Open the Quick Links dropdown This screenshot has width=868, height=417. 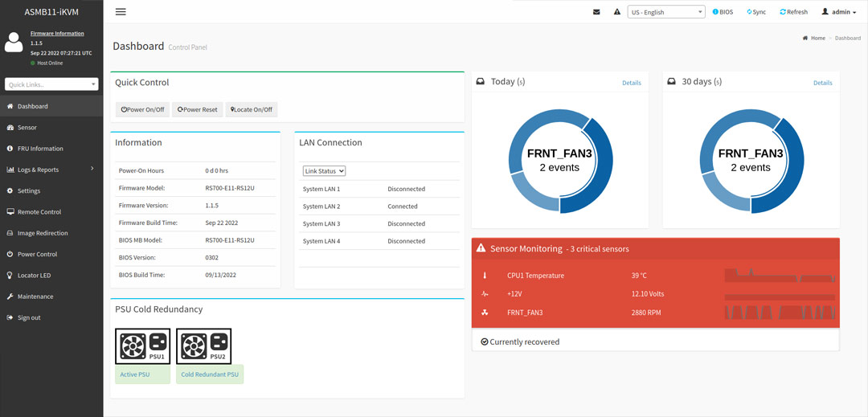[x=51, y=84]
